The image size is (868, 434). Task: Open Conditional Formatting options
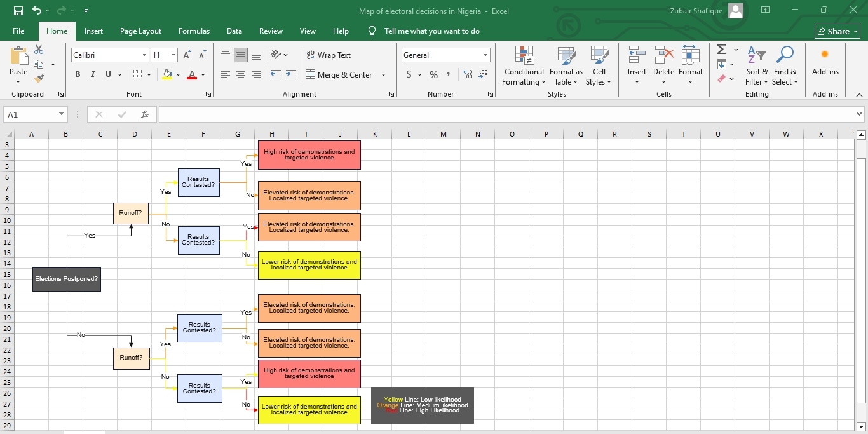(524, 66)
